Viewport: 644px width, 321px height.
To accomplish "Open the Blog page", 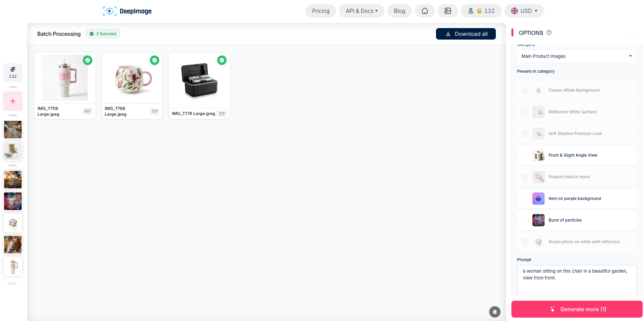I will [x=399, y=11].
